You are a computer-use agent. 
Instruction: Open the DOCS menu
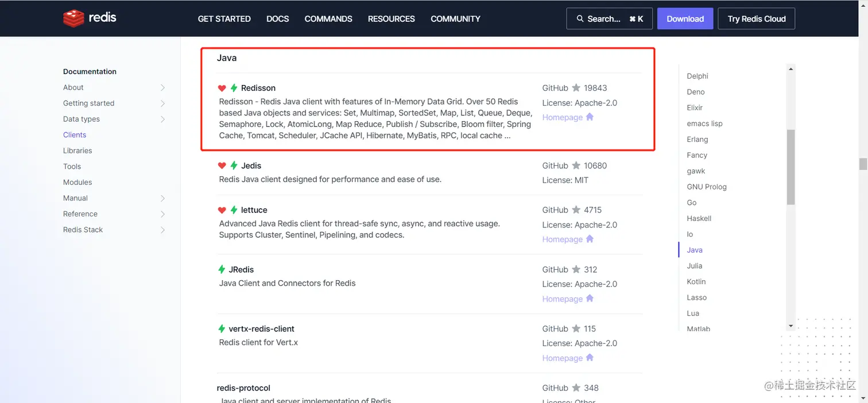pyautogui.click(x=278, y=19)
